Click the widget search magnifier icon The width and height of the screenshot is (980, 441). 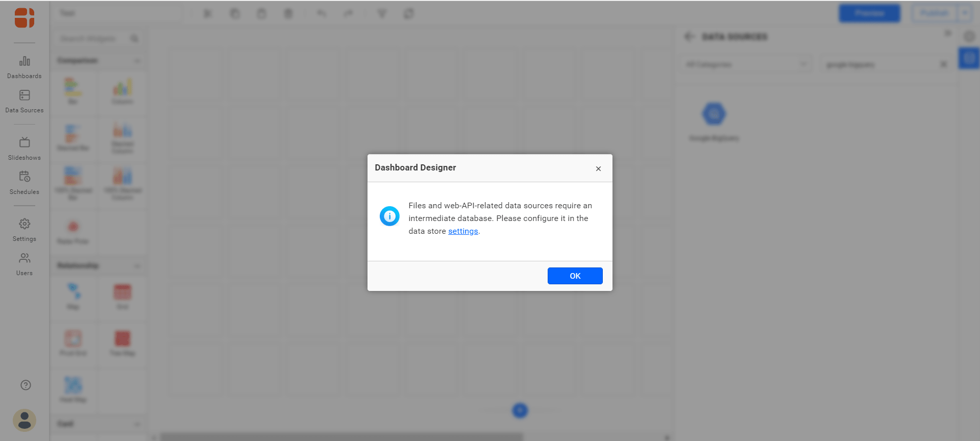pos(134,39)
